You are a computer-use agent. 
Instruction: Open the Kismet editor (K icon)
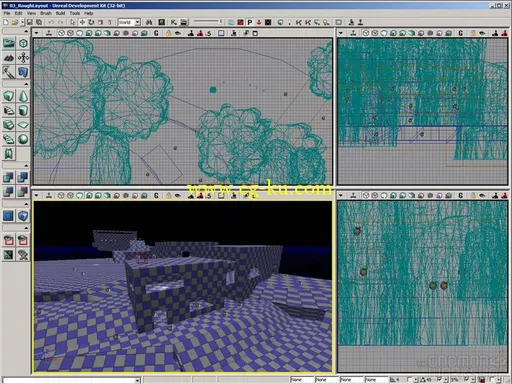pos(173,22)
